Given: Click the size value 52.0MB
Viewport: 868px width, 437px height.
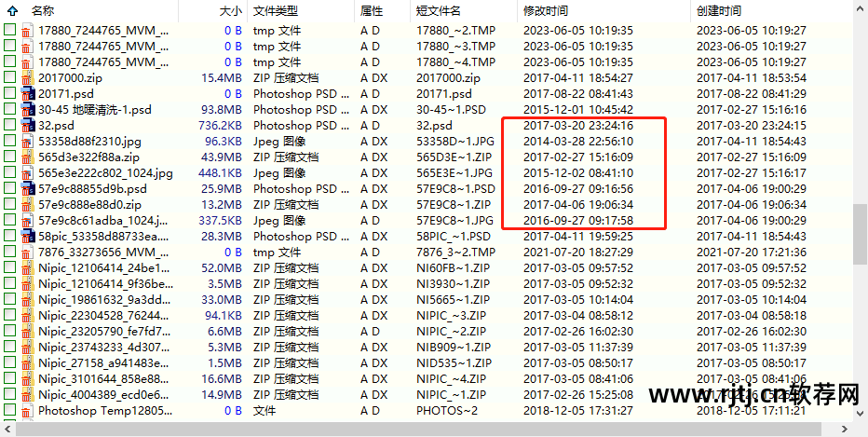Looking at the screenshot, I should click(x=222, y=268).
